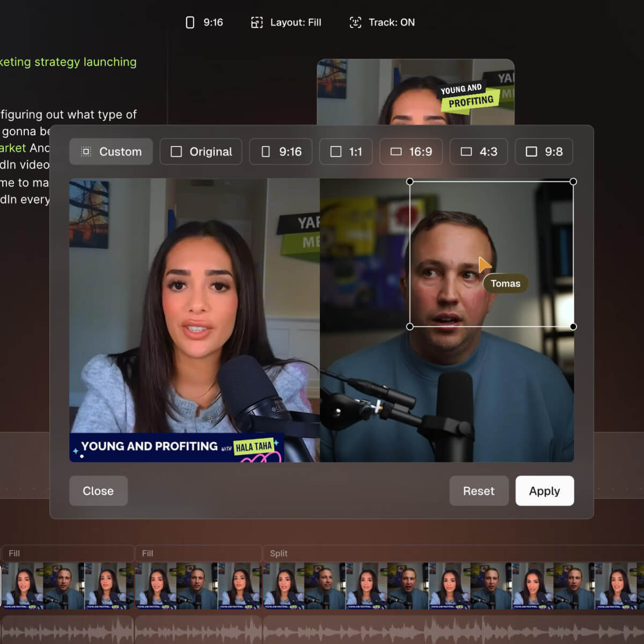The image size is (644, 644).
Task: Click the face tracking icon beside Track: ON
Action: coord(355,23)
